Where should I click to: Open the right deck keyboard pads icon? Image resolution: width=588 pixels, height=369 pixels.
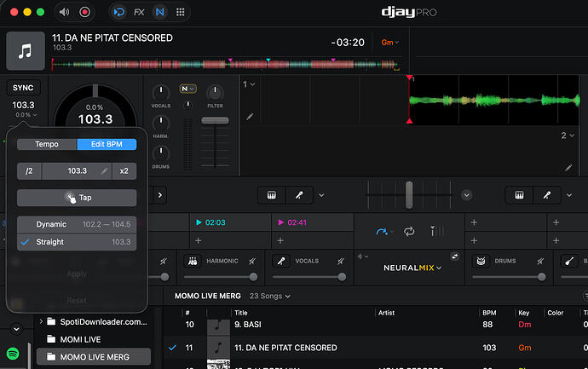(519, 195)
